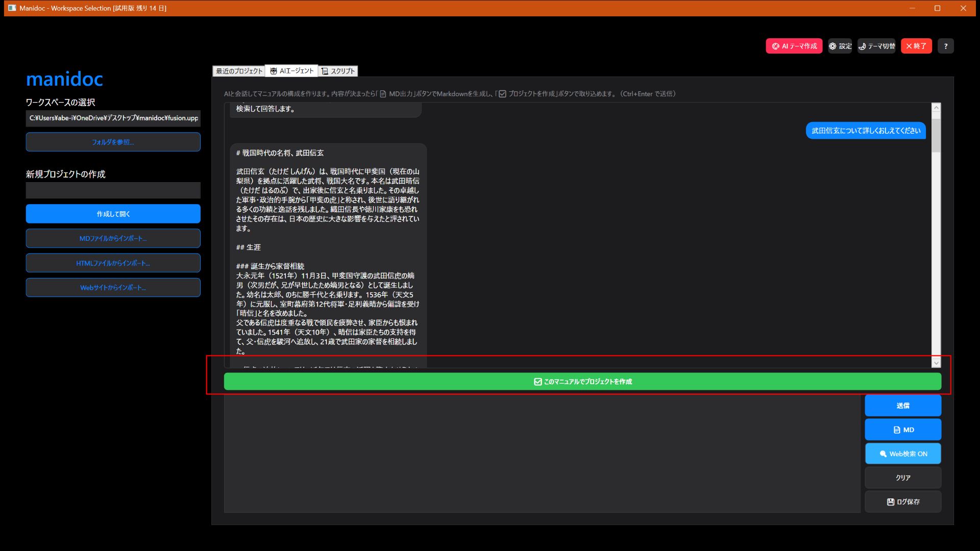980x551 pixels.
Task: Import content from a website
Action: tap(113, 287)
